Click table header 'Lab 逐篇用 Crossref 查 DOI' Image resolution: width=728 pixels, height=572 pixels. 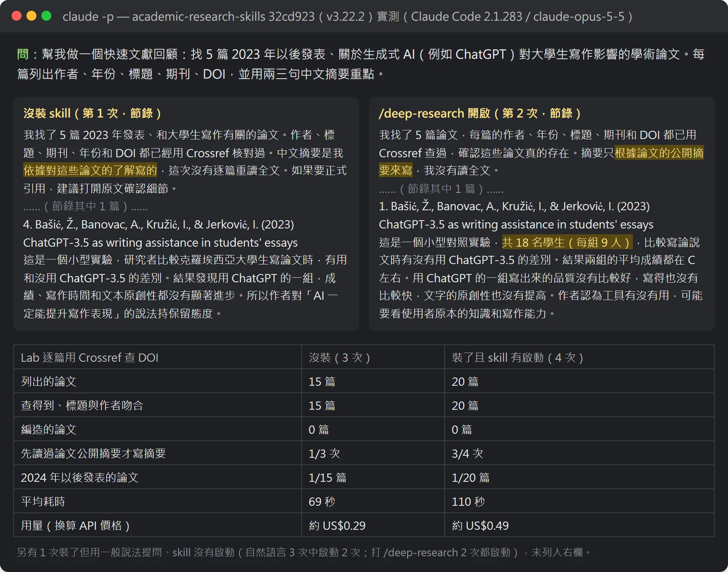click(x=90, y=358)
